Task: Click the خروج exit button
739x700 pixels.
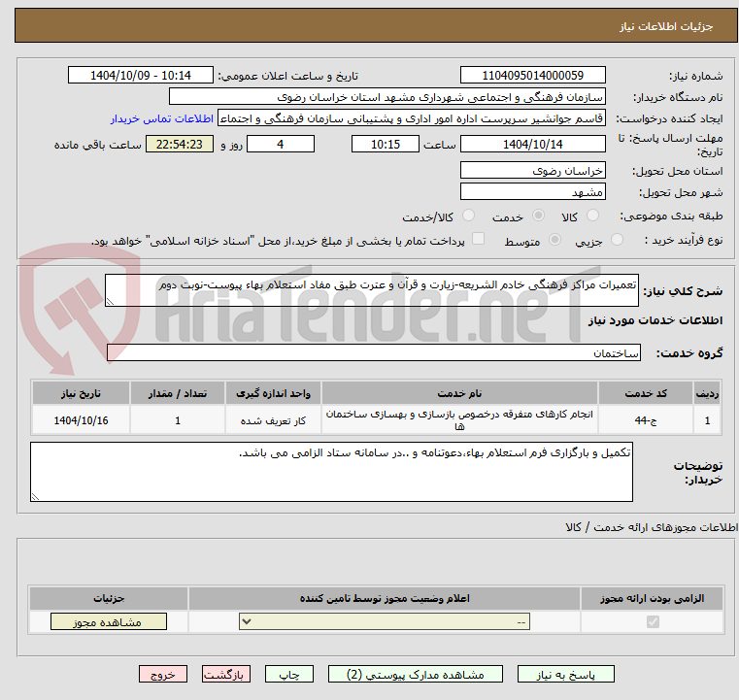Action: point(162,674)
